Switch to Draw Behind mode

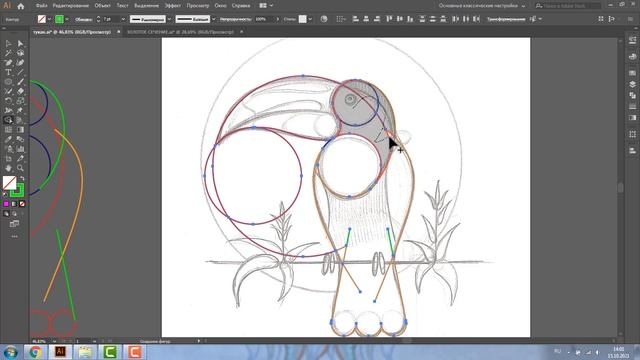(x=14, y=213)
